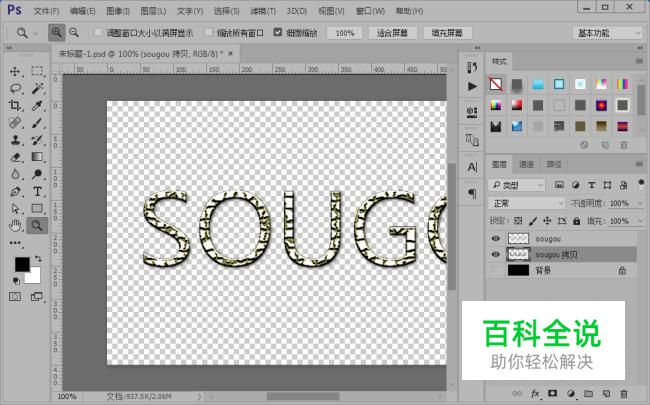Image resolution: width=650 pixels, height=405 pixels.
Task: Select the Blur tool
Action: 15,174
